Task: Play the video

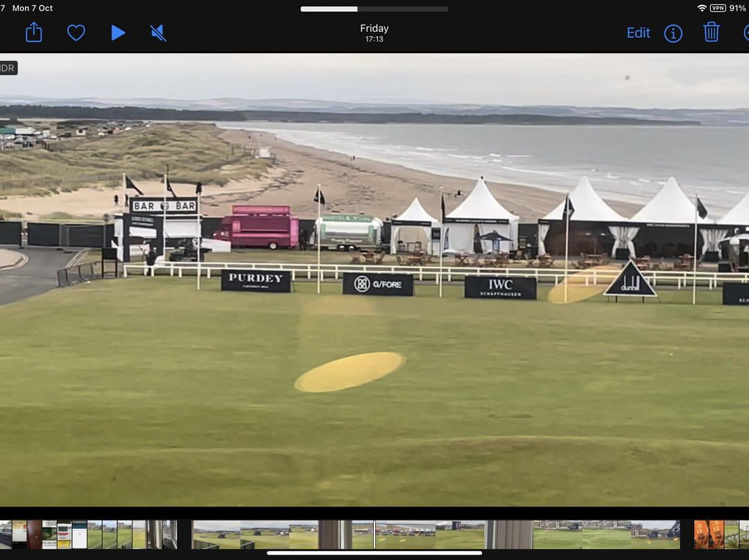Action: [118, 33]
